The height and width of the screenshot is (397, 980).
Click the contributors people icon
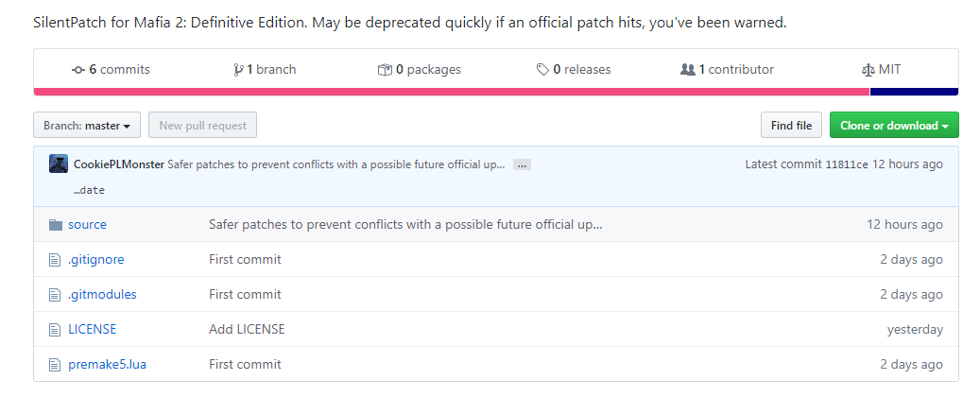(x=687, y=70)
